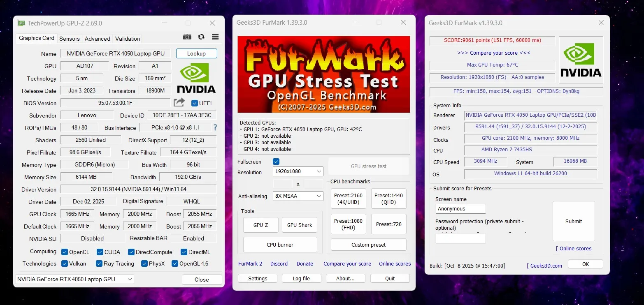644x305 pixels.
Task: Click the Lookup button
Action: (196, 53)
